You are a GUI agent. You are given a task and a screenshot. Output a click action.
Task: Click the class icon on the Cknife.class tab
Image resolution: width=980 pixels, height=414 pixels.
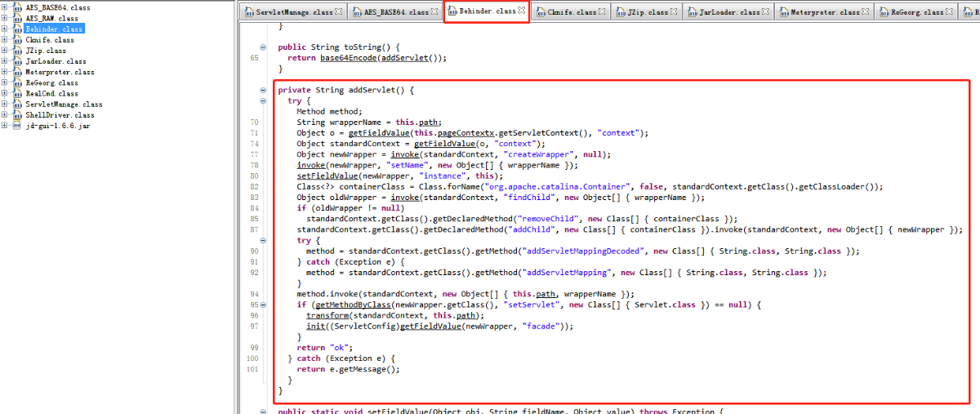click(x=541, y=12)
